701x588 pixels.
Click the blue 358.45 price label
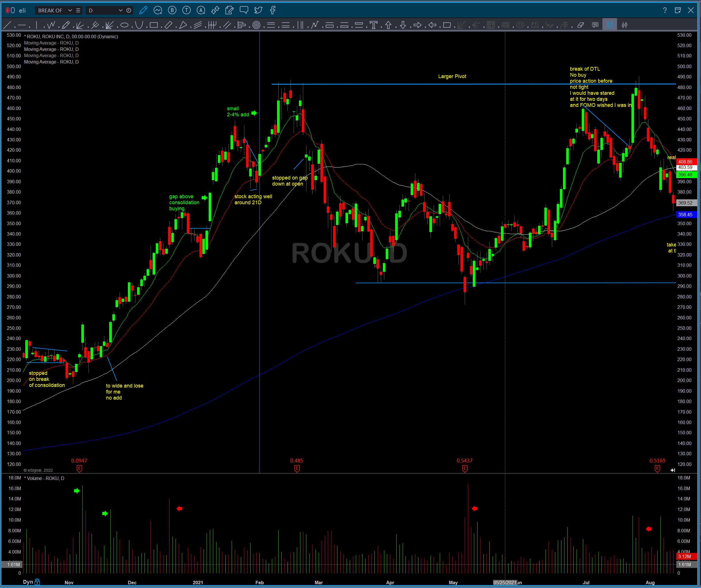click(x=687, y=215)
